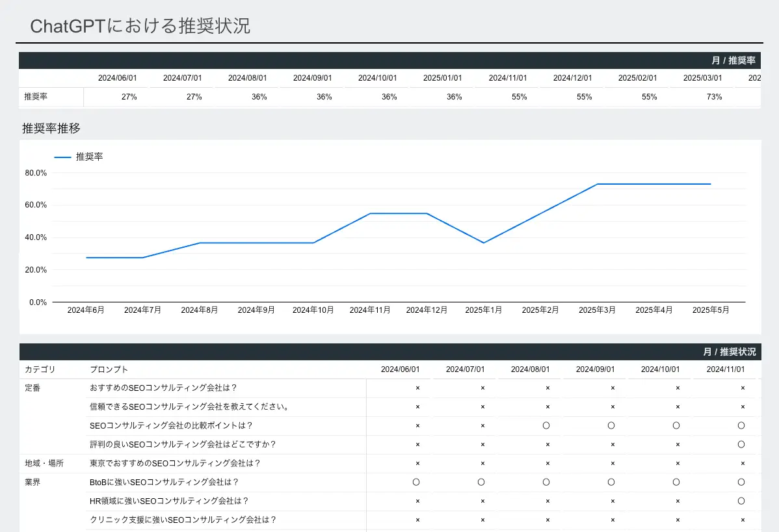The width and height of the screenshot is (779, 532).
Task: Click the 推奨率推移 chart heading
Action: (x=51, y=128)
